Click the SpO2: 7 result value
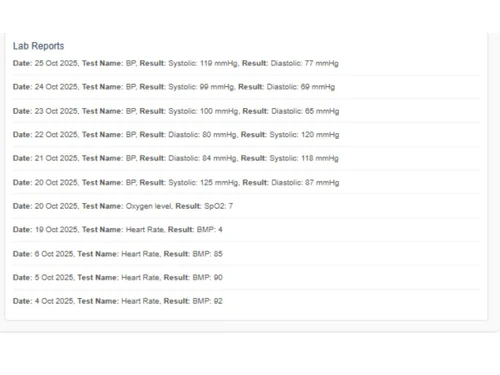 pyautogui.click(x=218, y=206)
